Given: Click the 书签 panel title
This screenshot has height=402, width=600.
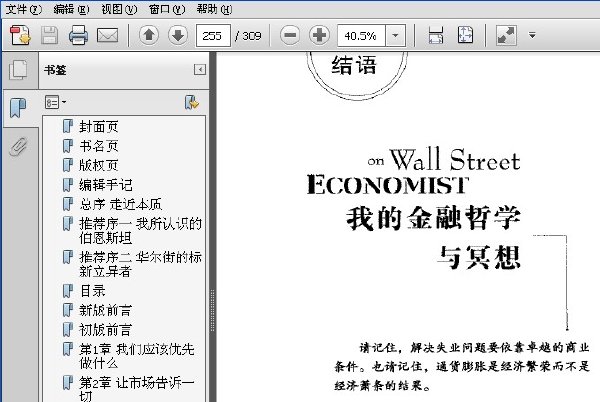Looking at the screenshot, I should coord(55,70).
